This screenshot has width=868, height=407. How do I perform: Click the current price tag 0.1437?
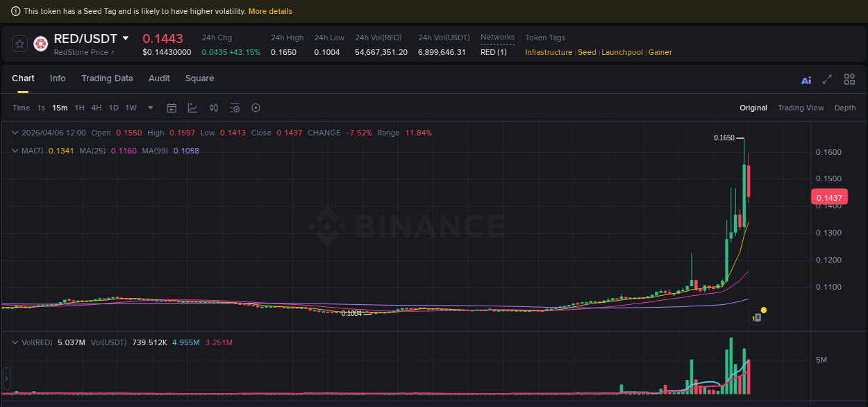point(828,197)
